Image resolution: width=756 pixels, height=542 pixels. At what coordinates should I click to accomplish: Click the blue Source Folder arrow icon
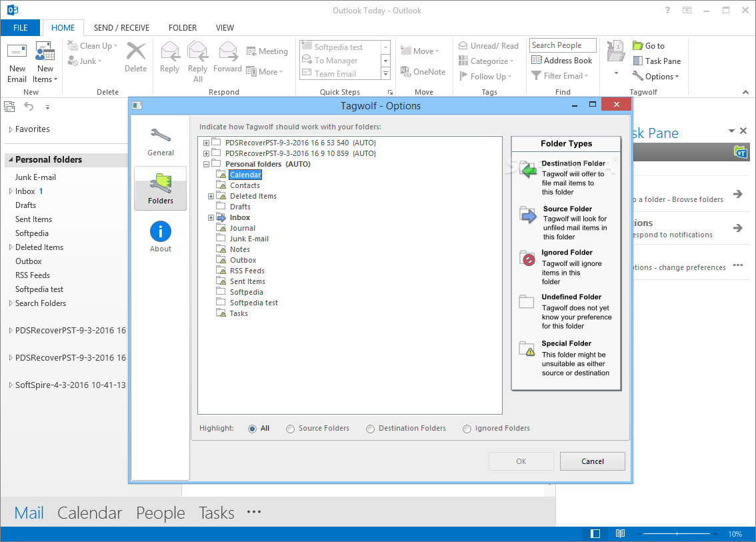tap(529, 215)
